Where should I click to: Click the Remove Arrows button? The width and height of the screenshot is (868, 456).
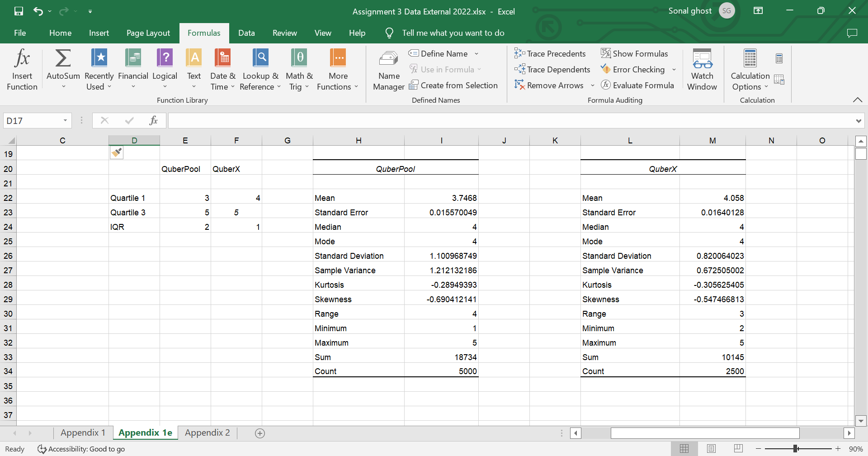coord(549,85)
